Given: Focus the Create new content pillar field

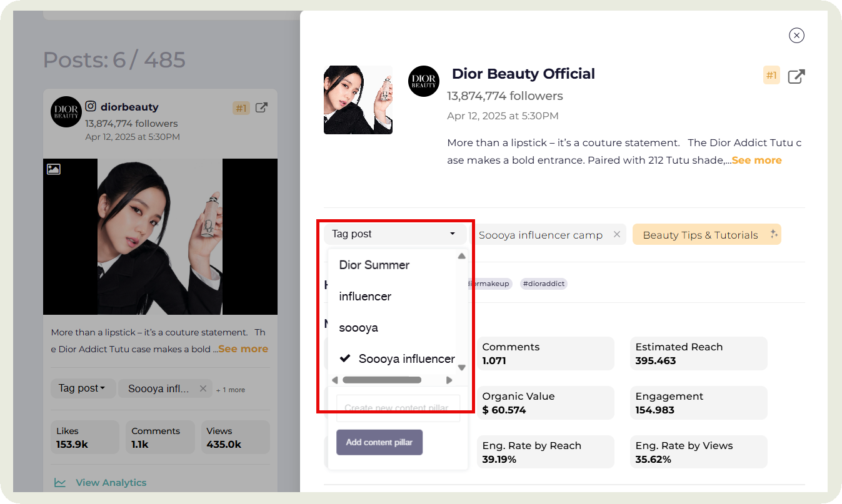Looking at the screenshot, I should tap(398, 408).
